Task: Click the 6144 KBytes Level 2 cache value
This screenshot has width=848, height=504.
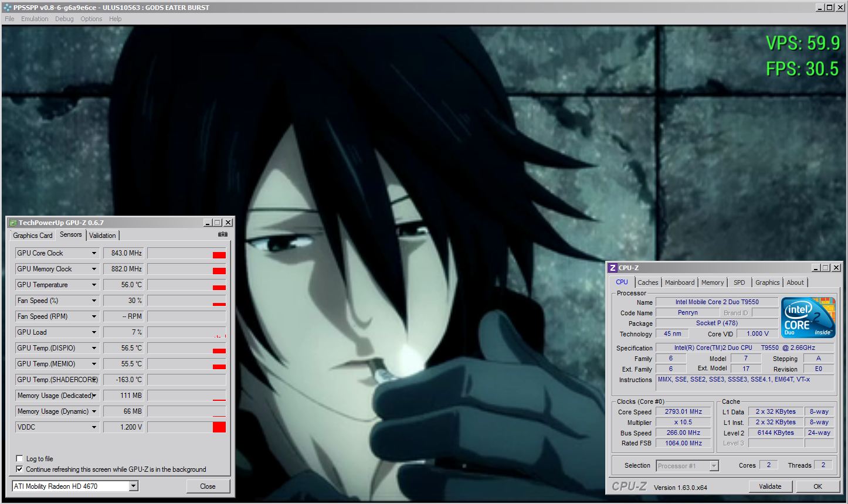Action: [x=775, y=433]
